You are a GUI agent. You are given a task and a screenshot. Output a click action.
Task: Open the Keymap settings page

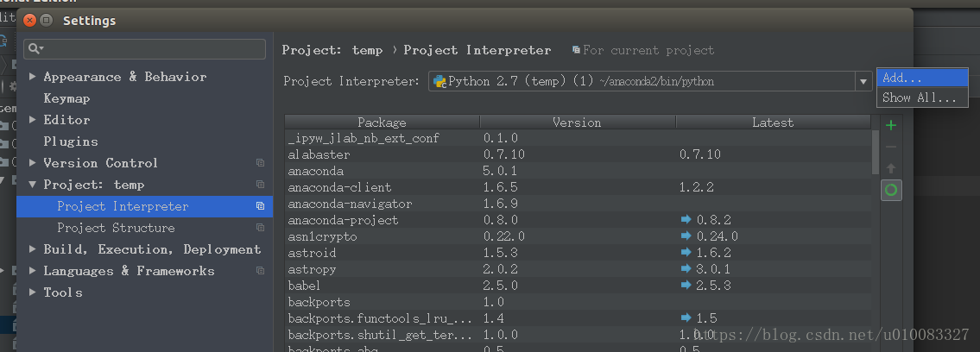coord(66,98)
